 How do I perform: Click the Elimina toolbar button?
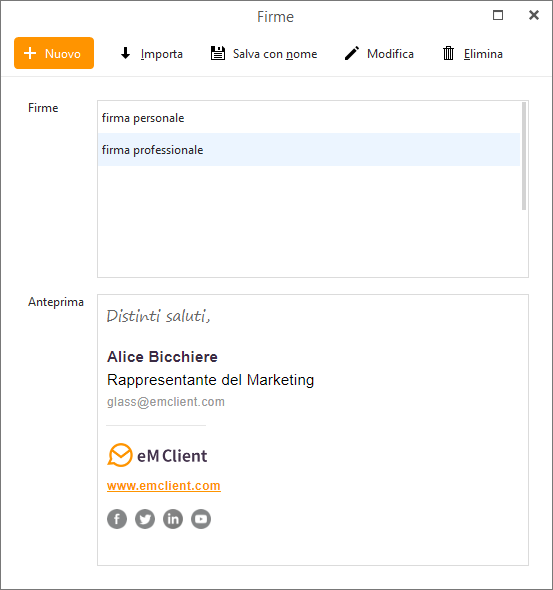click(472, 54)
